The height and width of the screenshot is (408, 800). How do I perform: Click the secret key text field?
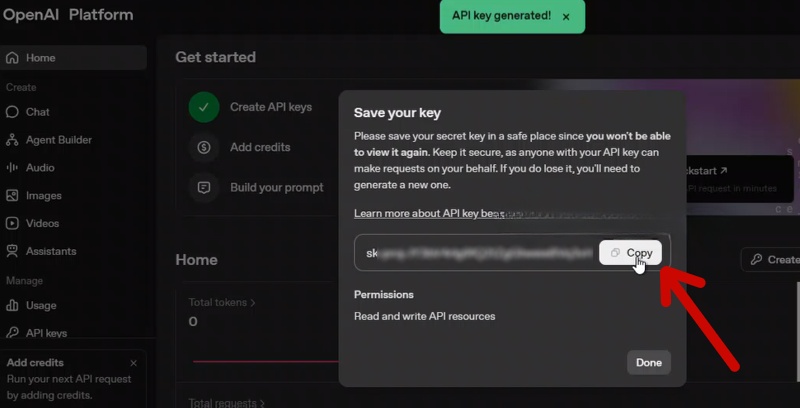512,252
